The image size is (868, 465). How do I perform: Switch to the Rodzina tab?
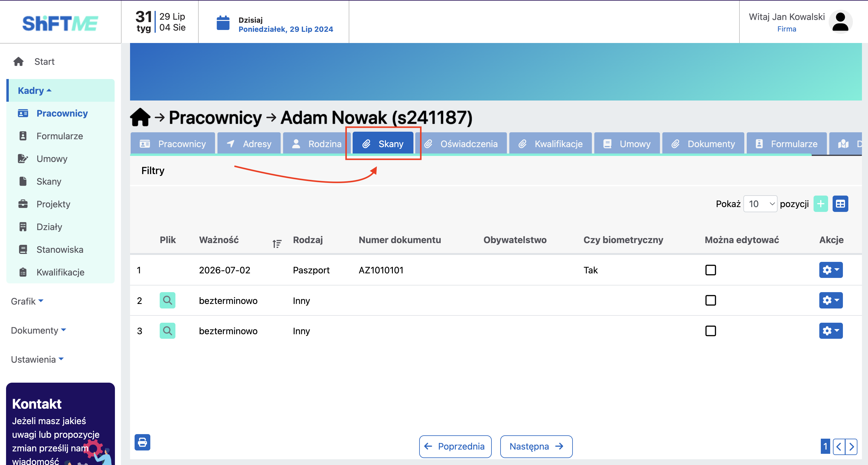[317, 144]
